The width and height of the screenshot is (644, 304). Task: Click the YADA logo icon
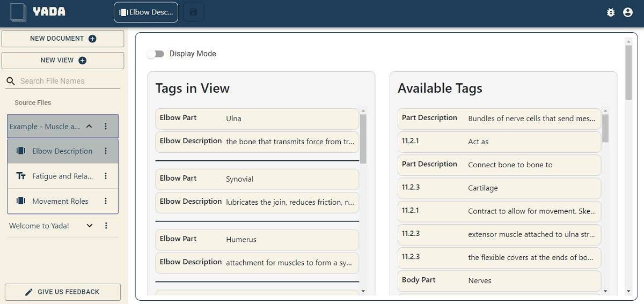point(18,12)
